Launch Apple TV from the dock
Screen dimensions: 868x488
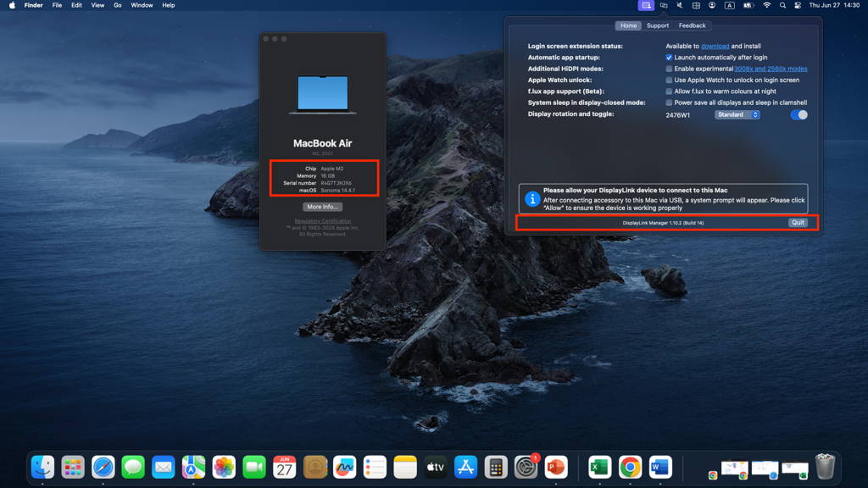[435, 467]
